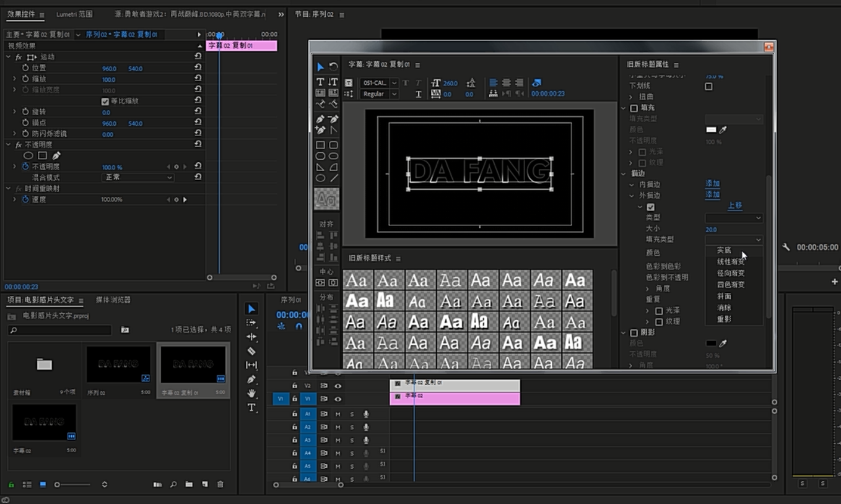Collapse the 不透明度 opacity effect group
This screenshot has height=504, width=841.
coord(9,144)
